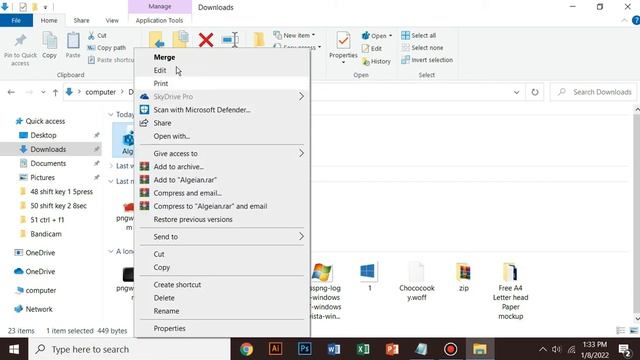Open the address bar history dropdown
This screenshot has height=360, width=640.
(x=516, y=92)
